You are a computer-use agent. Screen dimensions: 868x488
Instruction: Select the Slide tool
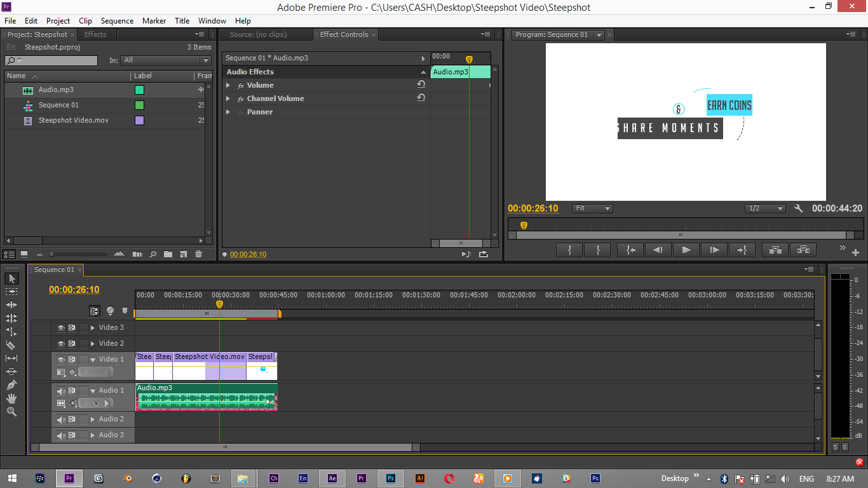click(x=11, y=372)
